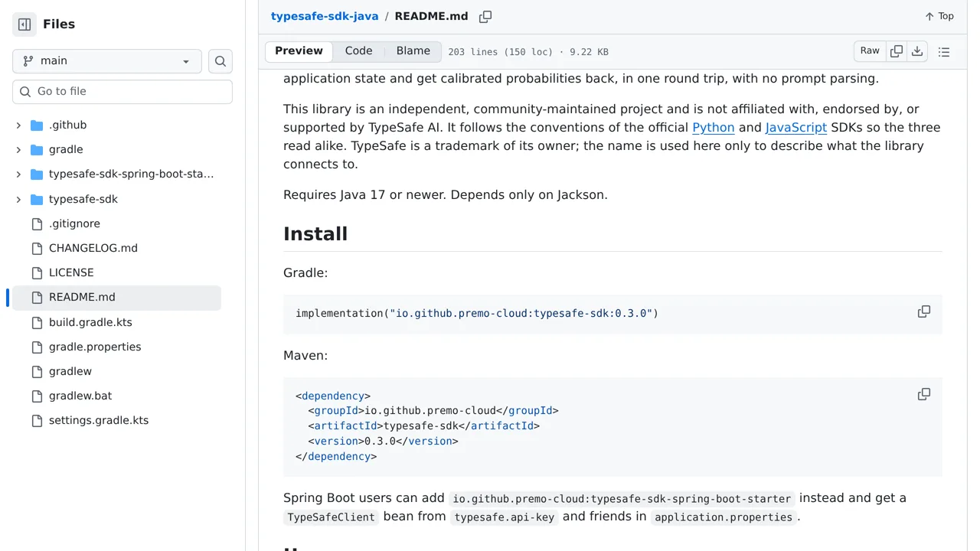Copy raw file contents icon
Viewport: 980px width, 551px height.
pos(897,51)
